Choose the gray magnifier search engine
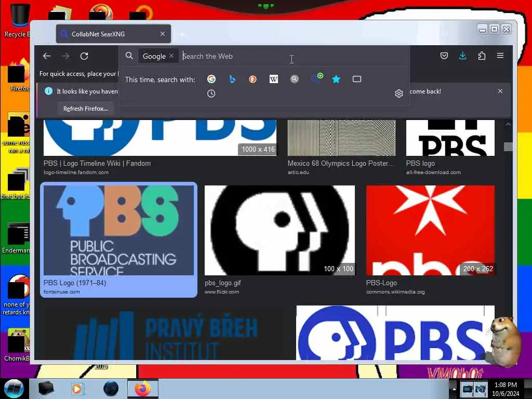 [295, 79]
